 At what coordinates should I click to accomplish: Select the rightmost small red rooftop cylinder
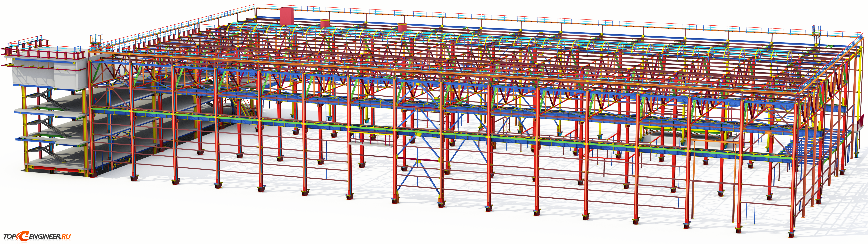(402, 27)
